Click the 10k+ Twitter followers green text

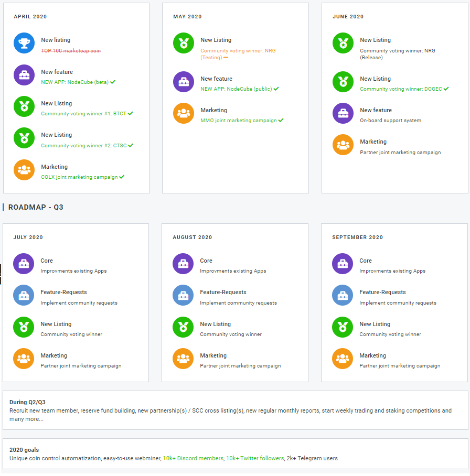click(255, 458)
